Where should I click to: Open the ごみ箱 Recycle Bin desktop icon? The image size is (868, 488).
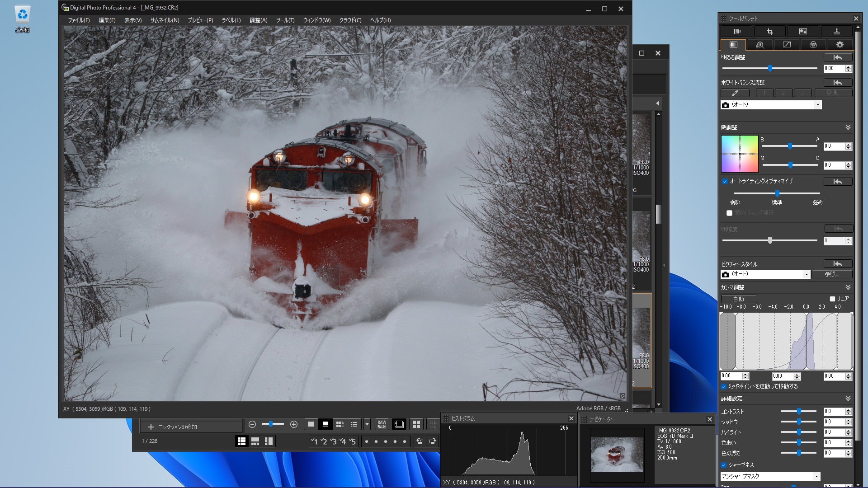(22, 19)
